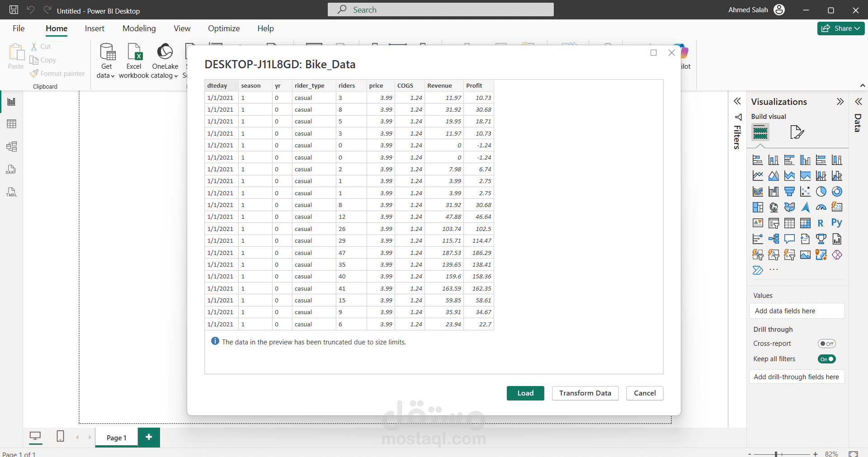Image resolution: width=868 pixels, height=457 pixels.
Task: Click the zoom slider handle
Action: click(776, 454)
